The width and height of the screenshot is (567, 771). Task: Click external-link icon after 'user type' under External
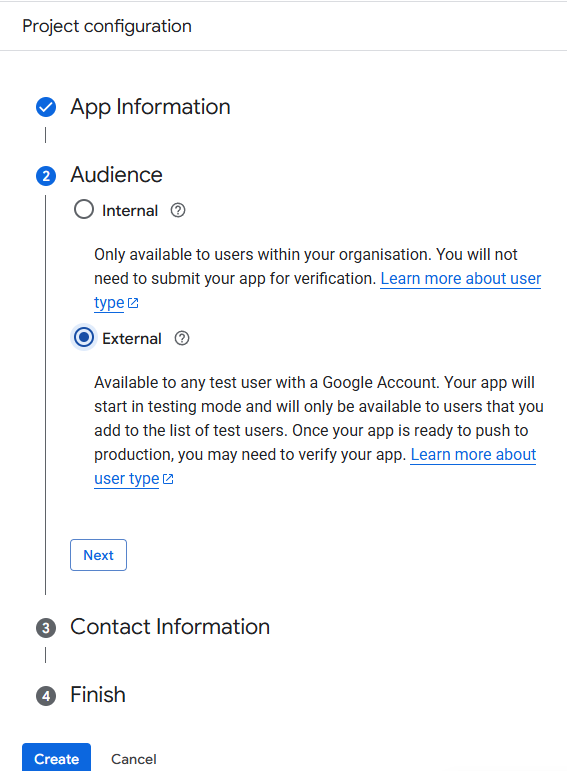click(x=168, y=479)
